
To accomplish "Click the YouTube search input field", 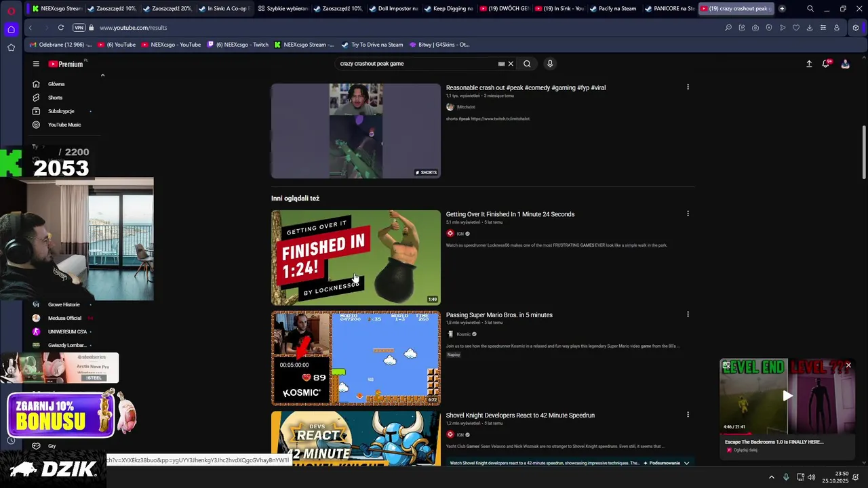I will [x=415, y=64].
